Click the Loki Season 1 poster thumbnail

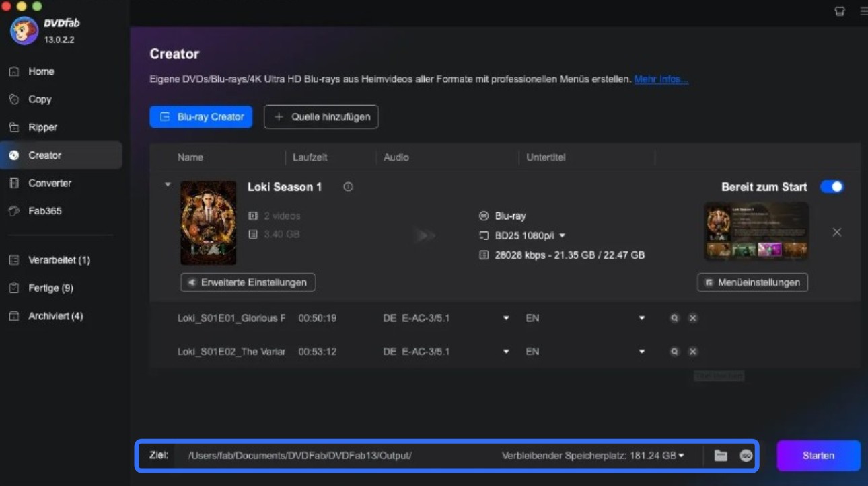pyautogui.click(x=209, y=222)
